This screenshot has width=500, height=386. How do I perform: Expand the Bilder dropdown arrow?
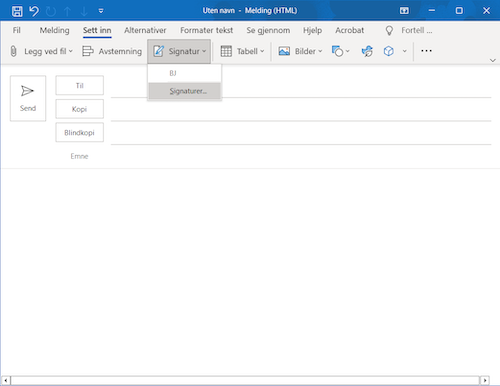tap(320, 51)
